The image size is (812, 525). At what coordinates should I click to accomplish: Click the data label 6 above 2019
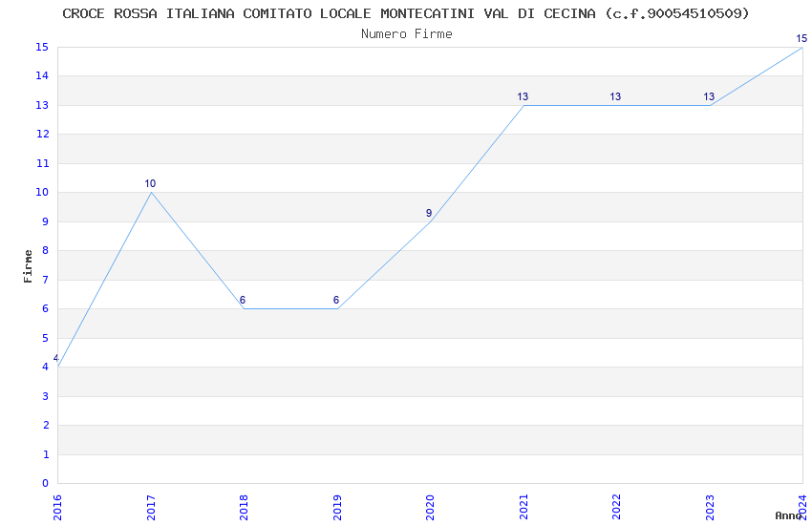336,300
